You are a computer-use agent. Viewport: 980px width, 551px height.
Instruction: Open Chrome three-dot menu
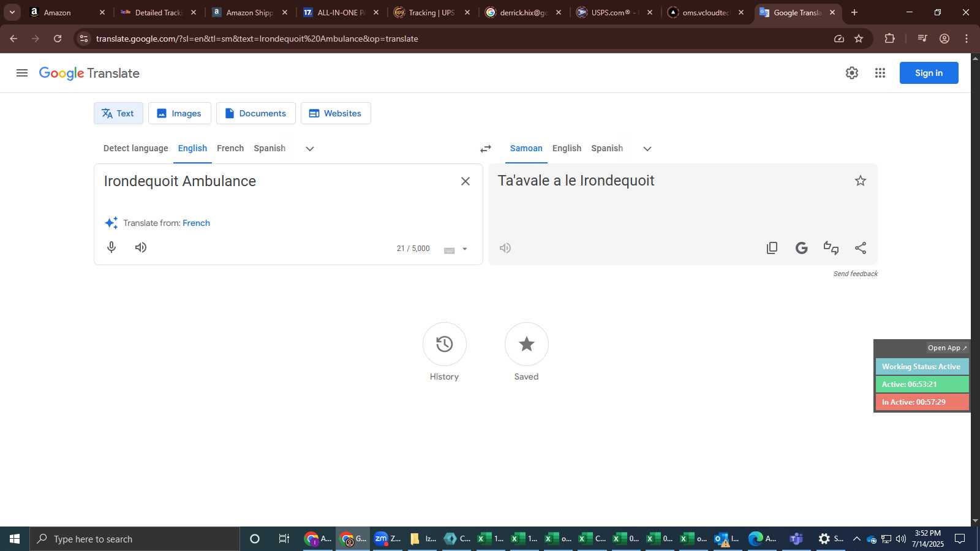(x=967, y=39)
